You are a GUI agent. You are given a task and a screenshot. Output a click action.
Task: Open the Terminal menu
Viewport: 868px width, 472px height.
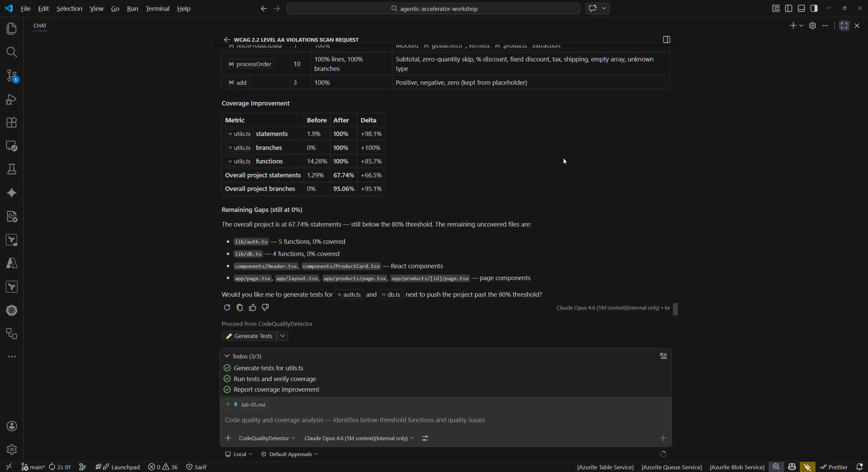pyautogui.click(x=157, y=8)
